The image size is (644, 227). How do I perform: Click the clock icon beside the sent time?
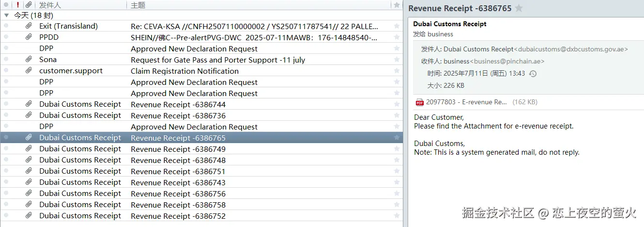pyautogui.click(x=533, y=74)
